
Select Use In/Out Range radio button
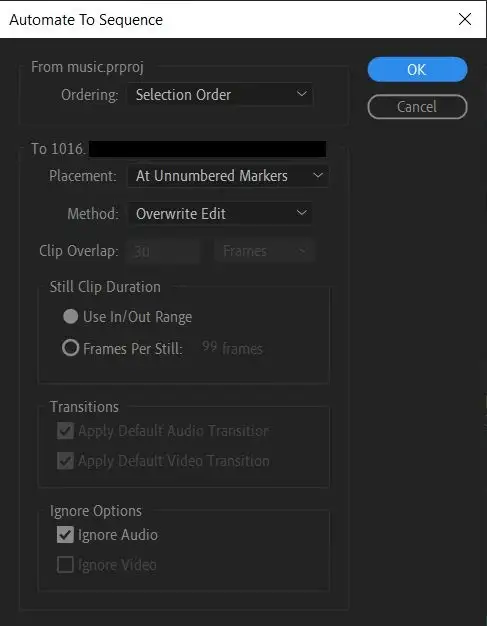pos(71,317)
